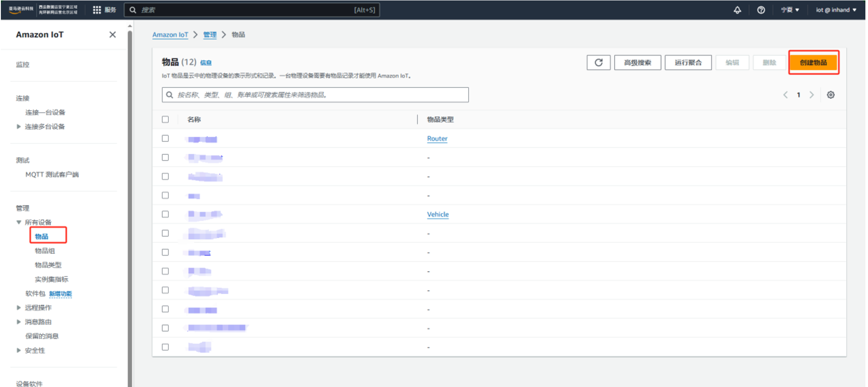Image resolution: width=868 pixels, height=387 pixels.
Task: Click the 运行聚合 button
Action: pos(688,62)
